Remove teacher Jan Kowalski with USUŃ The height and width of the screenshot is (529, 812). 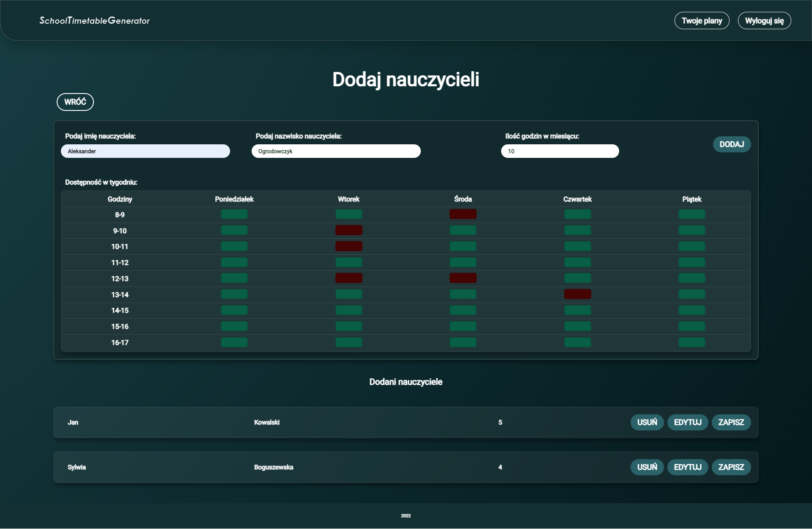pos(647,422)
